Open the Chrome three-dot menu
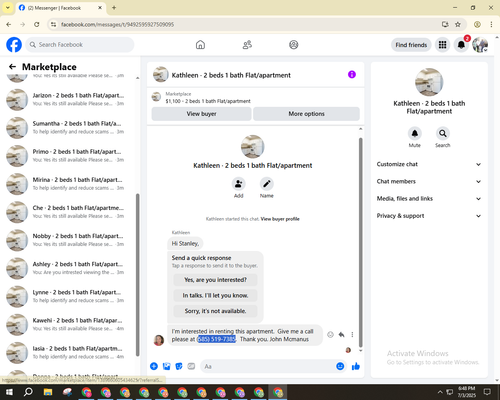The height and width of the screenshot is (400, 500). pyautogui.click(x=491, y=24)
